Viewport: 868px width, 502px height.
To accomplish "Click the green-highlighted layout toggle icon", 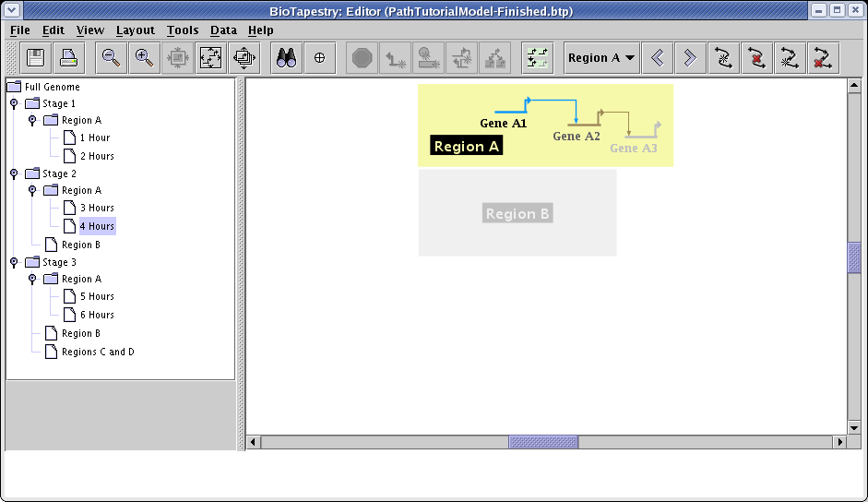I will point(537,58).
